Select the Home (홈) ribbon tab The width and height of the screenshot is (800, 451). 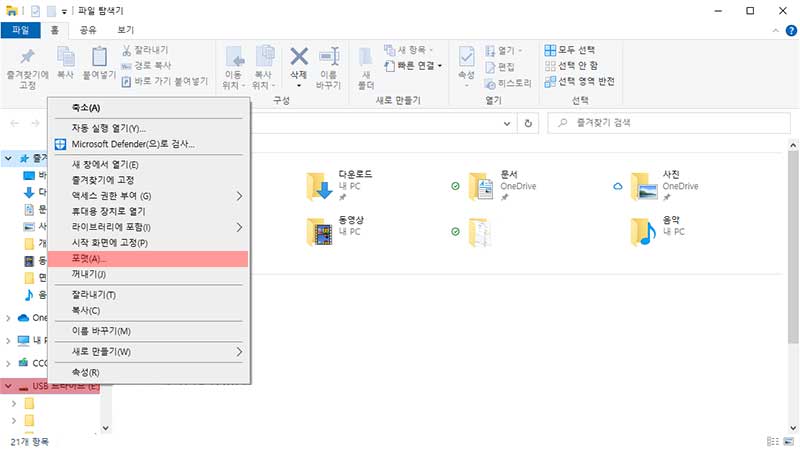pyautogui.click(x=54, y=30)
